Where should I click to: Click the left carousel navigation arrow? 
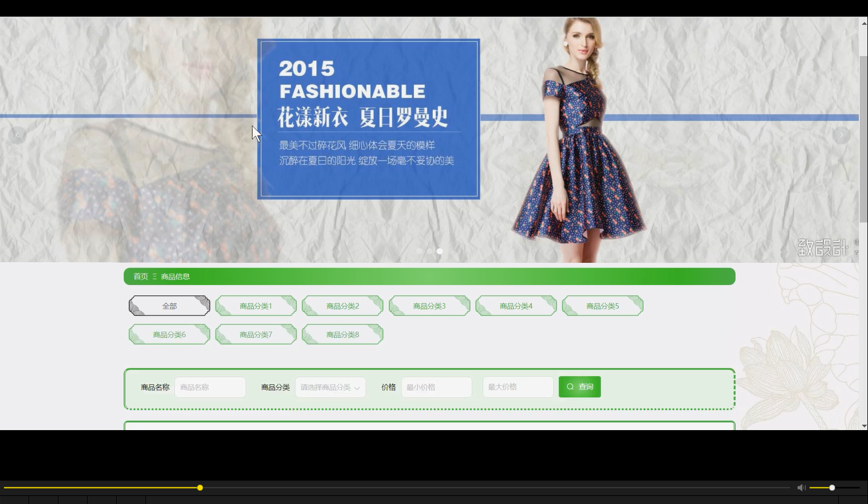(x=17, y=135)
